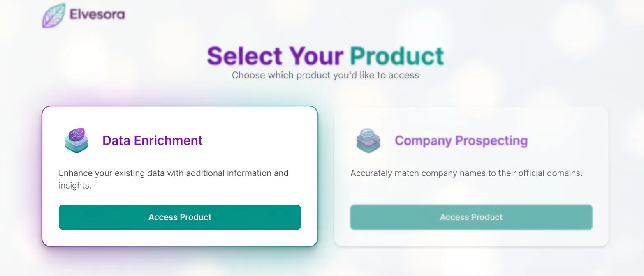Screen dimensions: 644x276
Task: Click Access Product under Company Prospecting
Action: (x=471, y=217)
